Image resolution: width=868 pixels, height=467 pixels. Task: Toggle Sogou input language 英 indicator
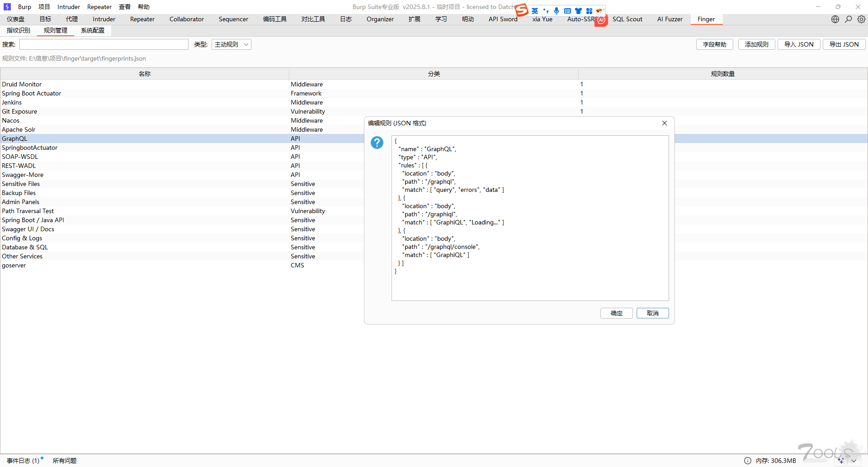(x=535, y=11)
